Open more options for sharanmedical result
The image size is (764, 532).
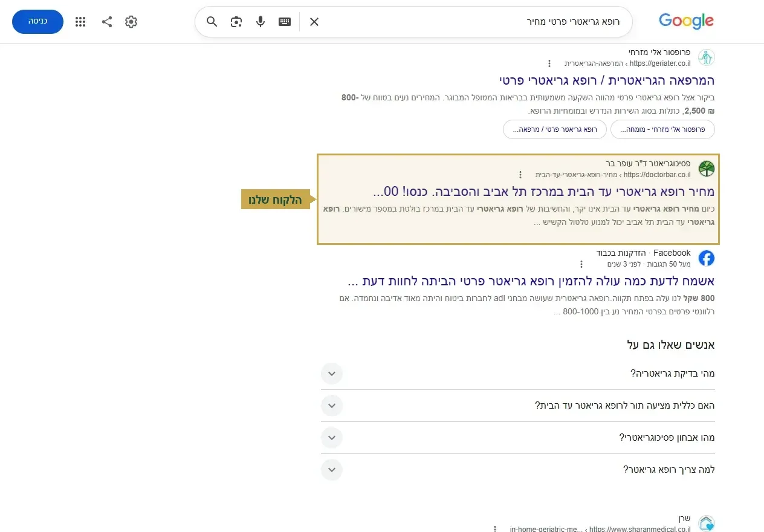494,529
